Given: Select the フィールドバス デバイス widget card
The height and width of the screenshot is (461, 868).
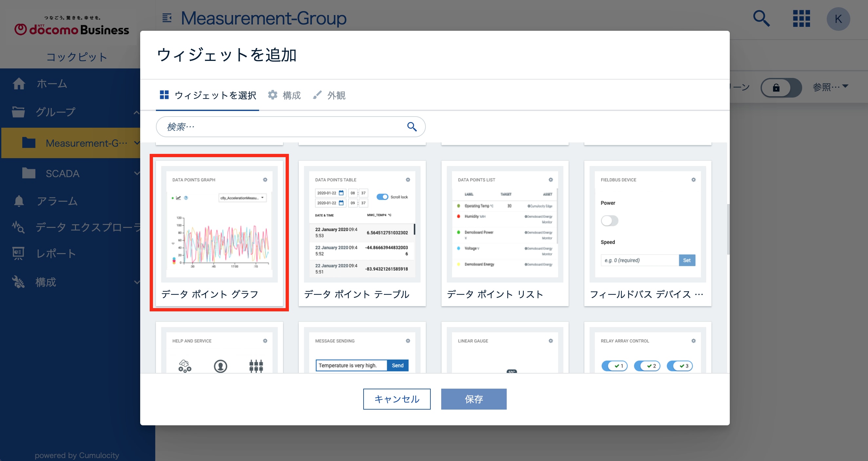Looking at the screenshot, I should 648,233.
